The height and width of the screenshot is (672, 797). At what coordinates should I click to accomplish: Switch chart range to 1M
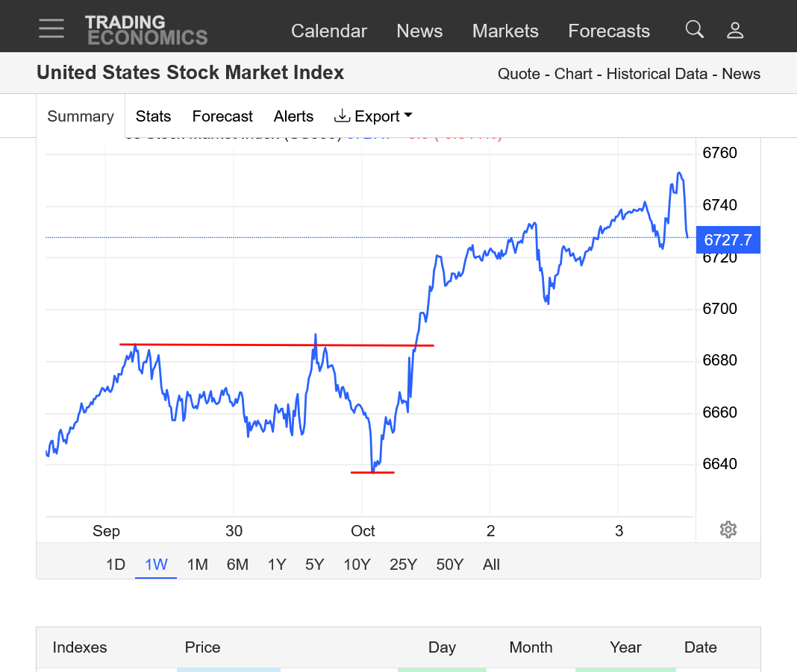[x=197, y=565]
